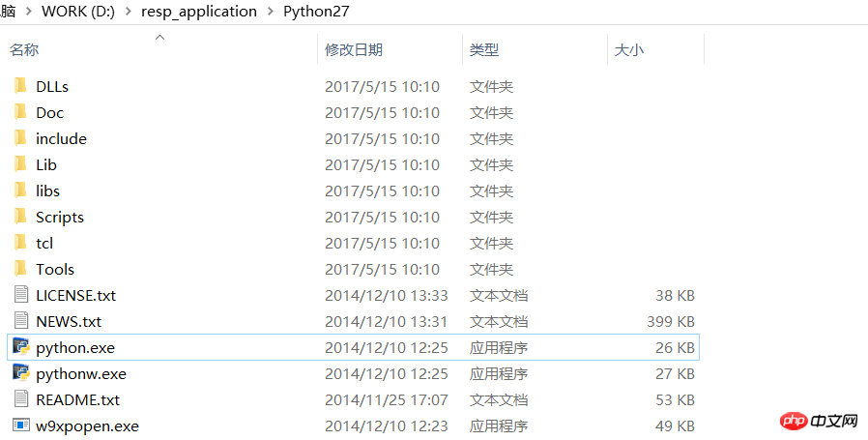Select the include folder icon

coord(20,138)
